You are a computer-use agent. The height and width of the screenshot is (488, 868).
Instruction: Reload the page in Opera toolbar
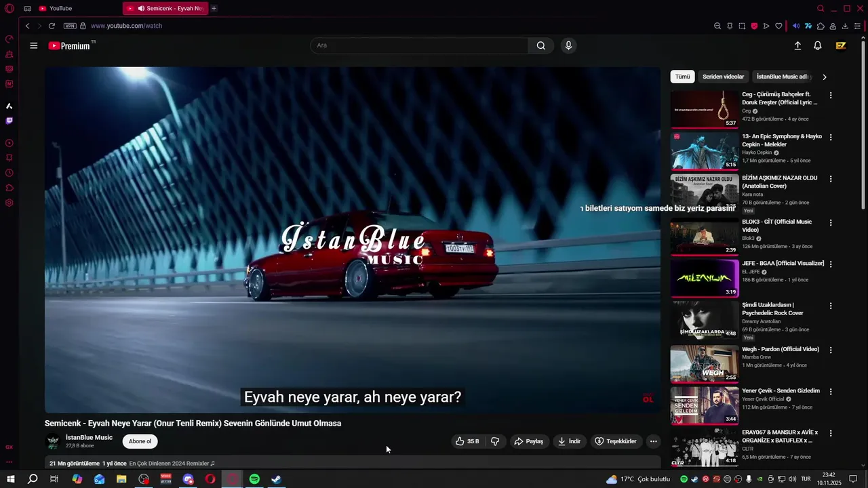click(x=52, y=26)
